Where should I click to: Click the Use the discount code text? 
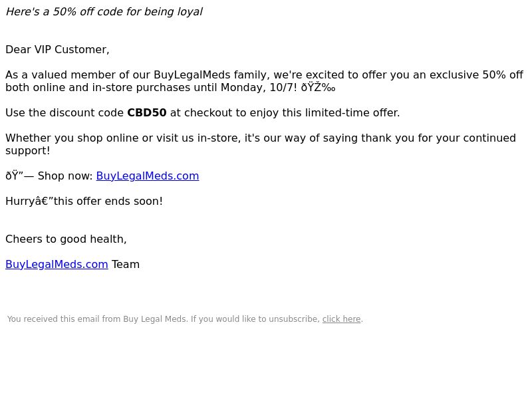tap(65, 112)
